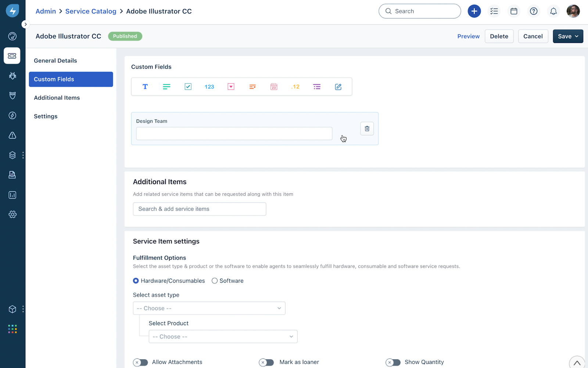Open the calendar icon in header
Image resolution: width=588 pixels, height=368 pixels.
coord(514,11)
